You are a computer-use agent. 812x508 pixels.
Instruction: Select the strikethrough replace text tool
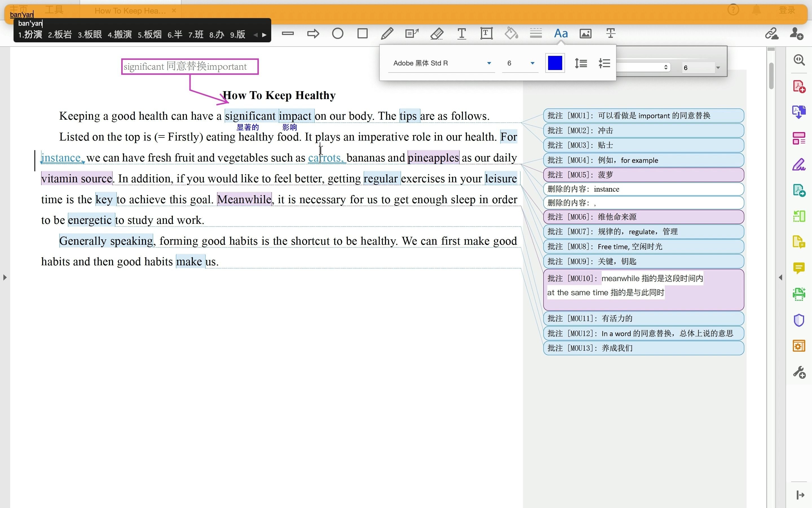tap(610, 33)
